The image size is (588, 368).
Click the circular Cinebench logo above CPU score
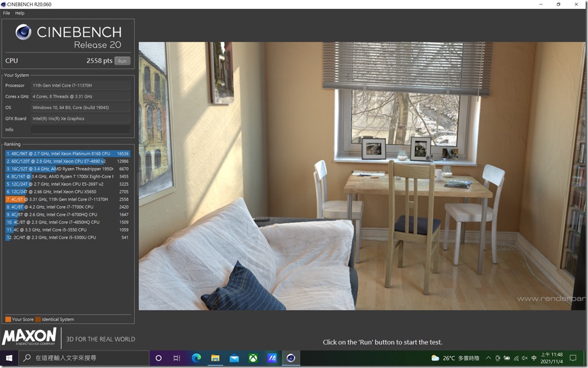click(23, 33)
